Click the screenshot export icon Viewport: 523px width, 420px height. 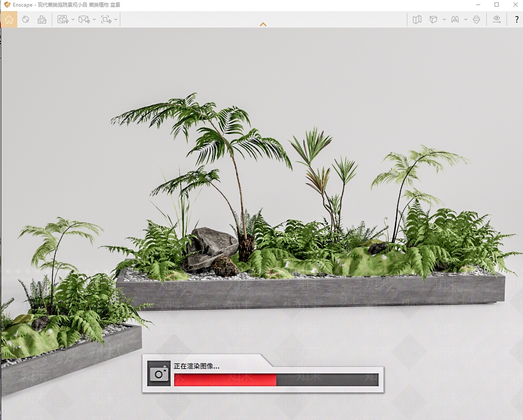tap(63, 20)
